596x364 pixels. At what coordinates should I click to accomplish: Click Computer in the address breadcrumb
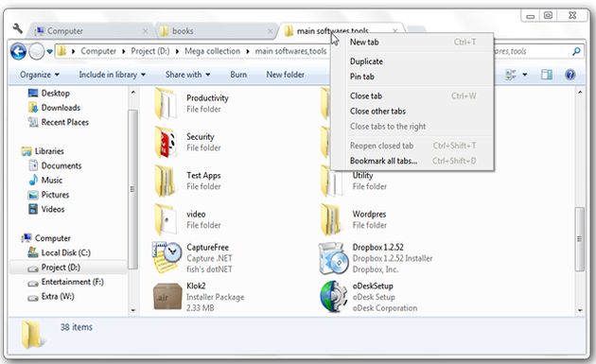(98, 51)
